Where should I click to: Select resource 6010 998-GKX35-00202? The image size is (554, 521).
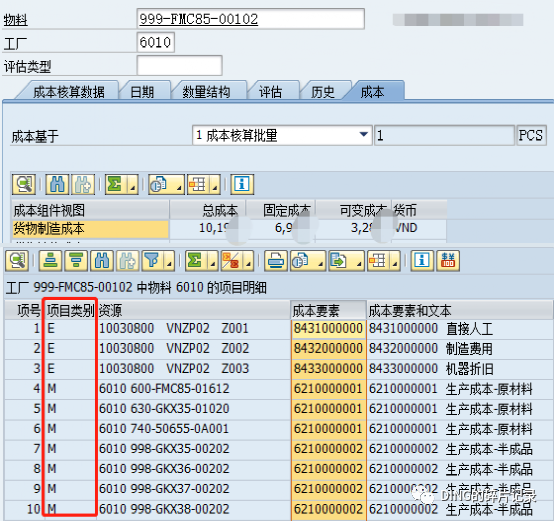[193, 449]
